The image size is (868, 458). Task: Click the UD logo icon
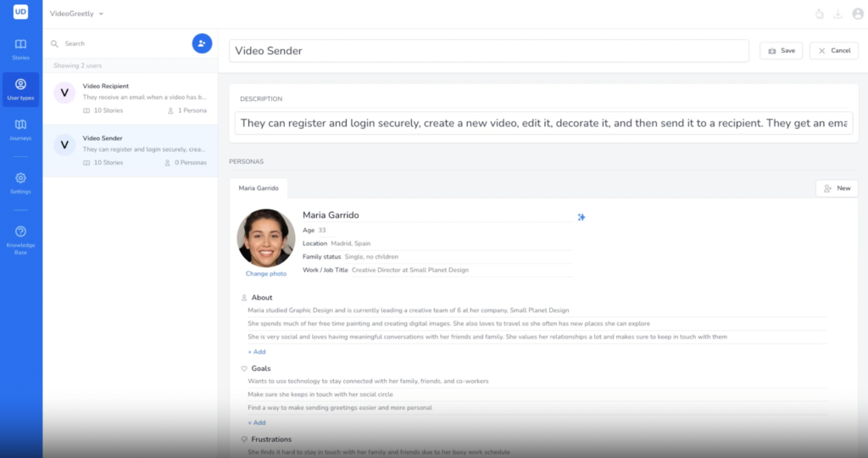[20, 12]
